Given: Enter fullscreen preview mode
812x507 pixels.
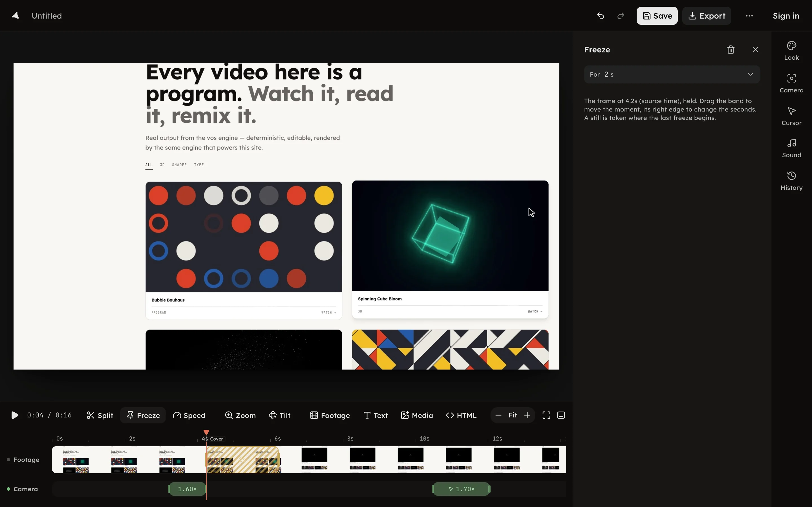Looking at the screenshot, I should (x=546, y=415).
